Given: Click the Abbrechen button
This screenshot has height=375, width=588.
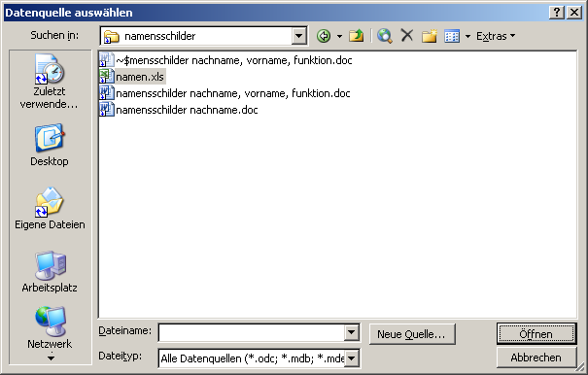Looking at the screenshot, I should [536, 358].
